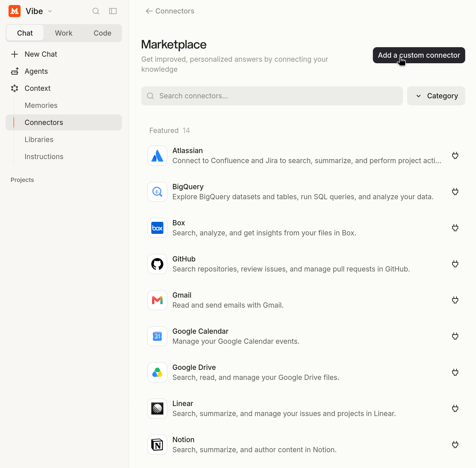The image size is (476, 468).
Task: Connect Atlassian using its plug icon
Action: click(x=455, y=156)
